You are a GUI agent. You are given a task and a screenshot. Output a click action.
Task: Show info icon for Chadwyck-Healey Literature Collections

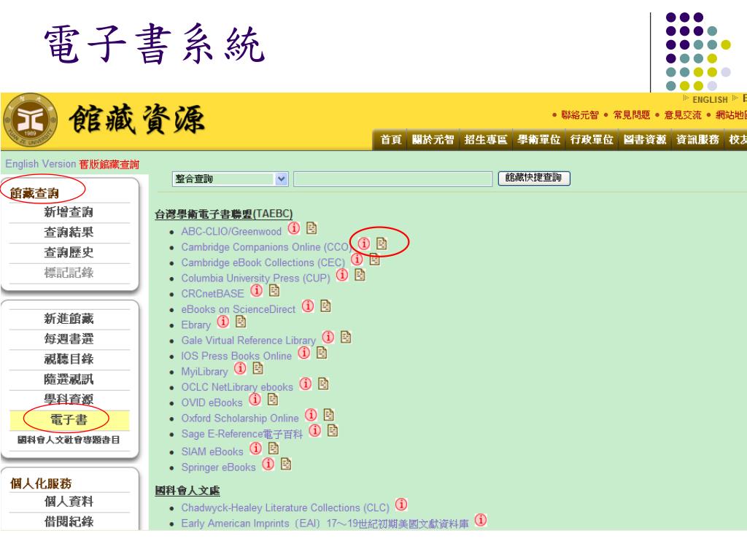[x=402, y=505]
